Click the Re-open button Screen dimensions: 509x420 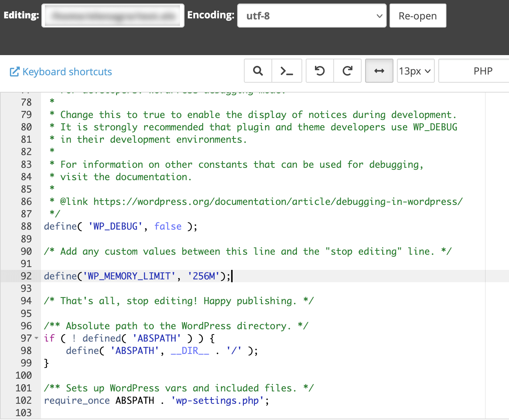tap(418, 16)
